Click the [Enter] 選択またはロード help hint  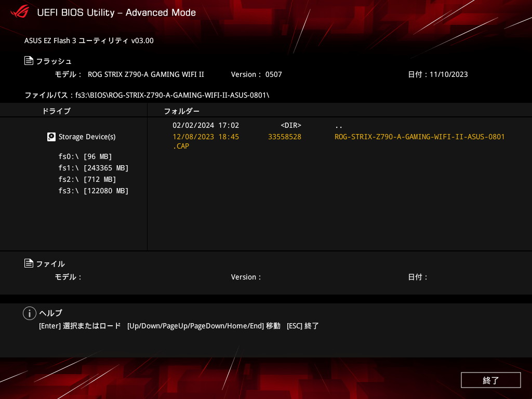(79, 326)
